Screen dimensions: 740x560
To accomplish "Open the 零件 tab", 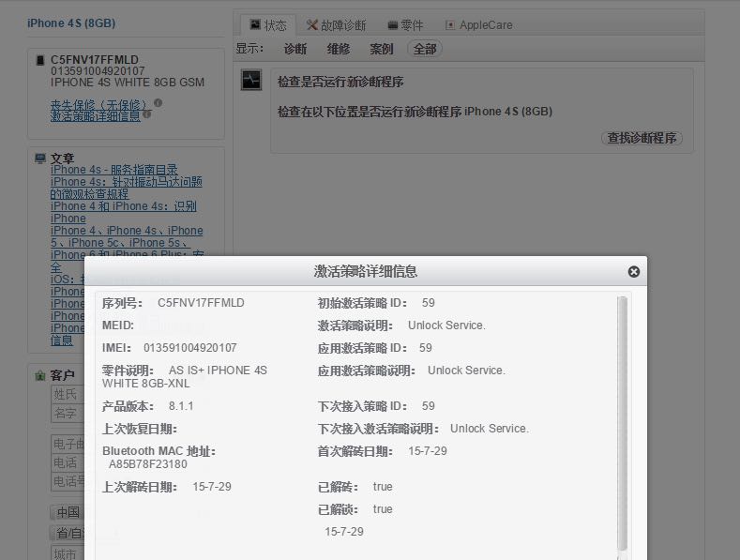I will [x=405, y=25].
